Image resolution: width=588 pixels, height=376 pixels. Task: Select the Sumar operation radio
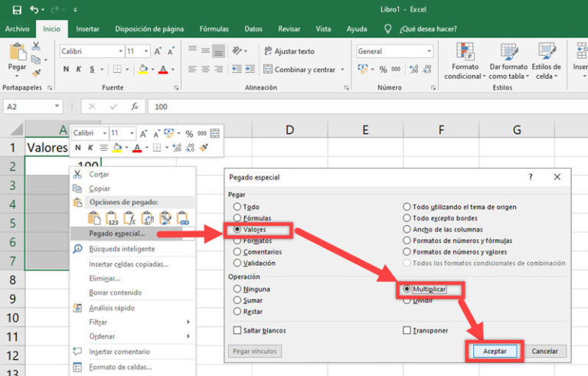(237, 300)
